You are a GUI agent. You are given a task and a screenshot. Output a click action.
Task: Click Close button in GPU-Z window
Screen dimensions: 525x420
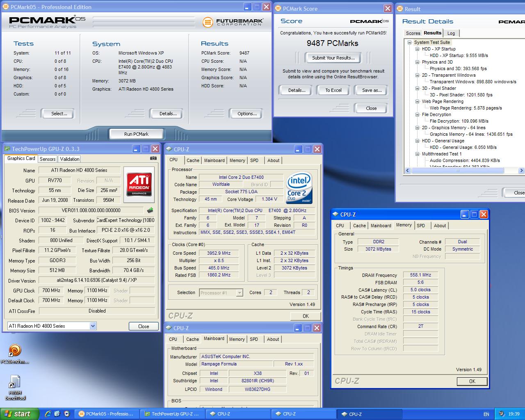pyautogui.click(x=144, y=326)
